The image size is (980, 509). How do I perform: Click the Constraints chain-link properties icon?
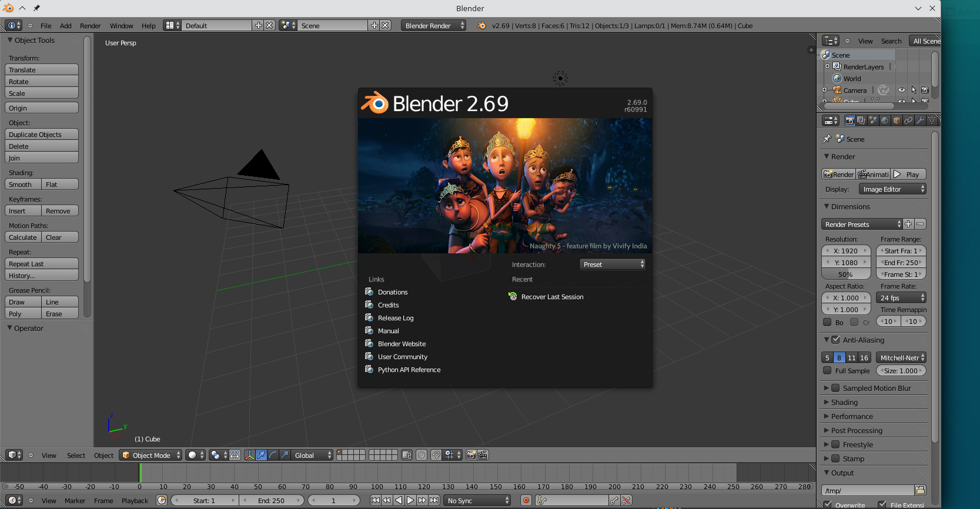click(x=908, y=120)
